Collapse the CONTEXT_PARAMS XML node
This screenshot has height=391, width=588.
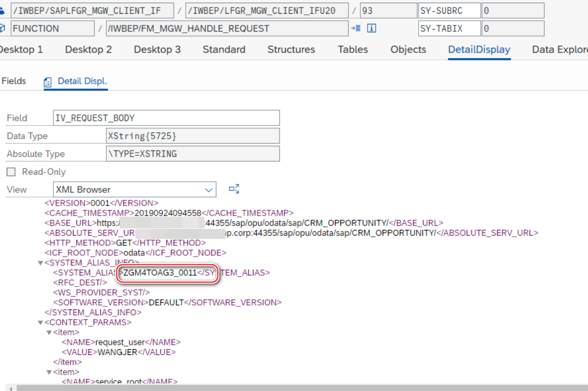click(x=40, y=323)
